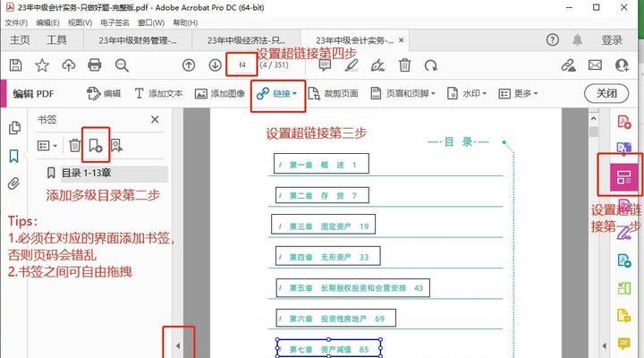Click the 第三章 固定资产 link box
644x358 pixels.
click(x=323, y=224)
